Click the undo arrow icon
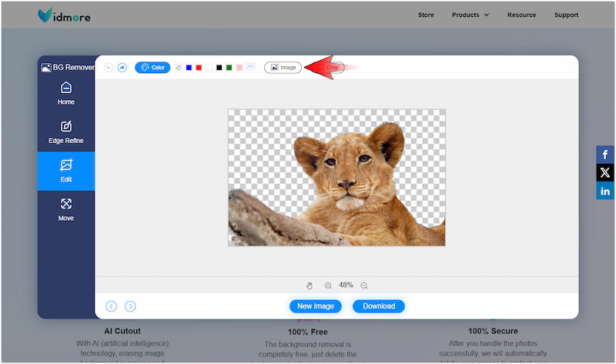Image resolution: width=616 pixels, height=364 pixels. click(x=109, y=68)
